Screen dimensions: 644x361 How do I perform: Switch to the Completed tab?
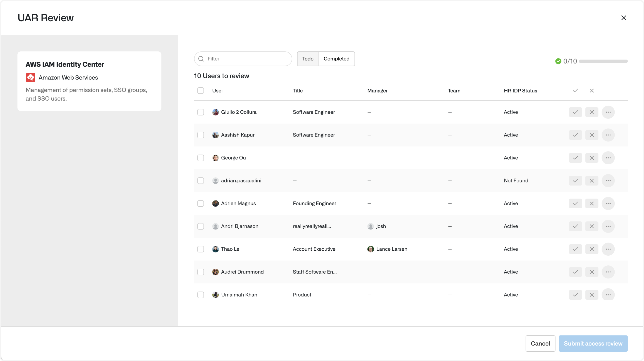[336, 59]
